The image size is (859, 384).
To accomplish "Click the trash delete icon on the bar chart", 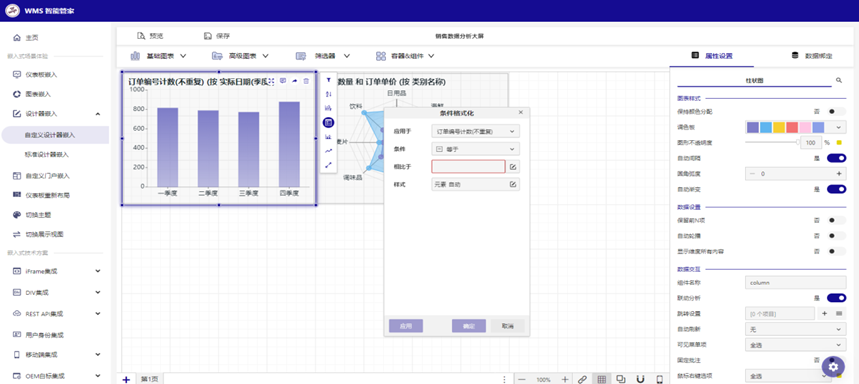I will (x=306, y=81).
